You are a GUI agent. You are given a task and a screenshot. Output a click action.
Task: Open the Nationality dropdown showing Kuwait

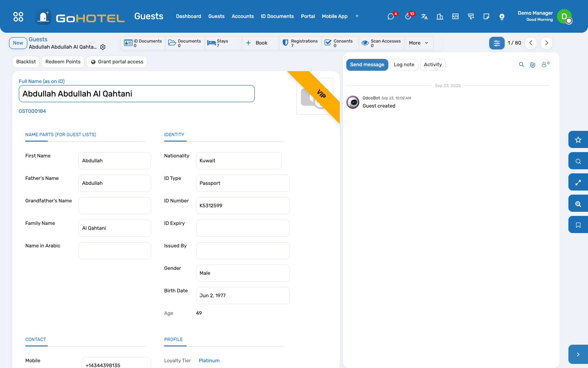click(239, 161)
